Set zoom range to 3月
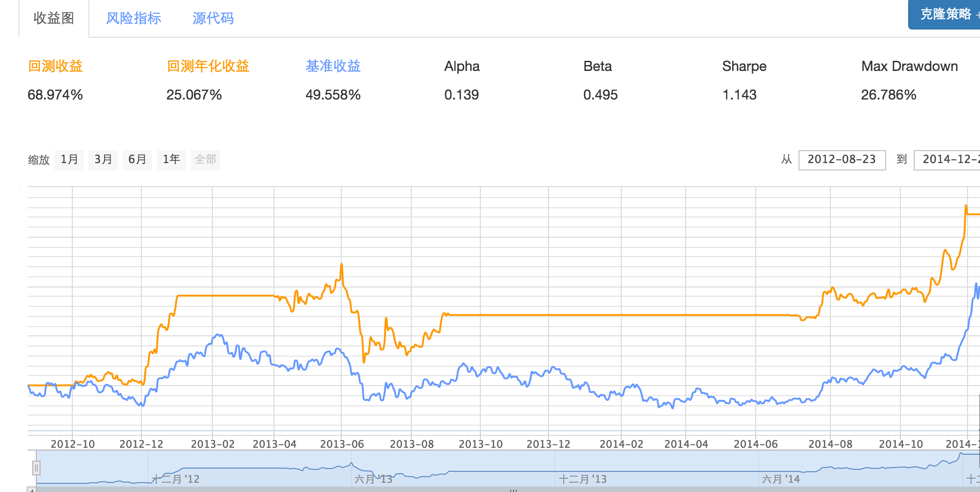This screenshot has height=492, width=980. click(103, 160)
